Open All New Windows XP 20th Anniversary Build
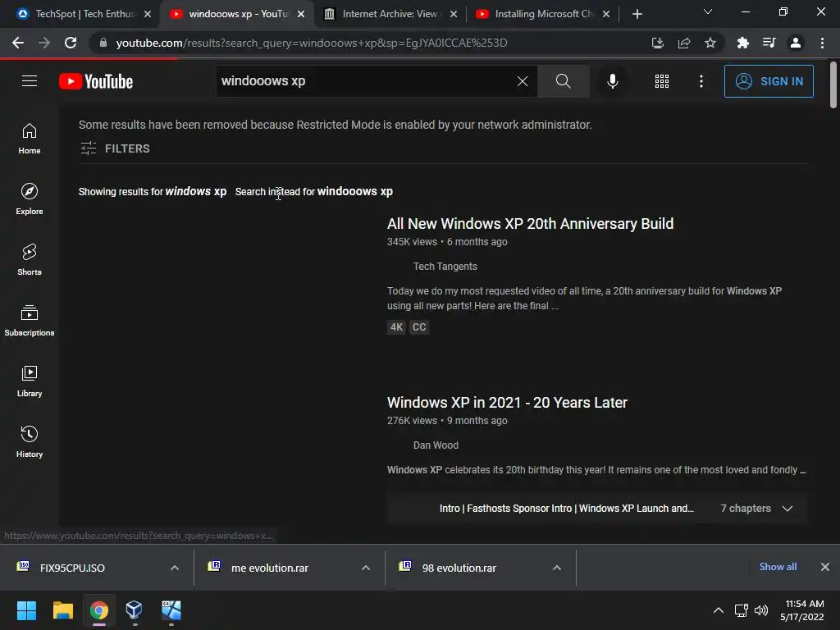The width and height of the screenshot is (840, 630). [530, 223]
